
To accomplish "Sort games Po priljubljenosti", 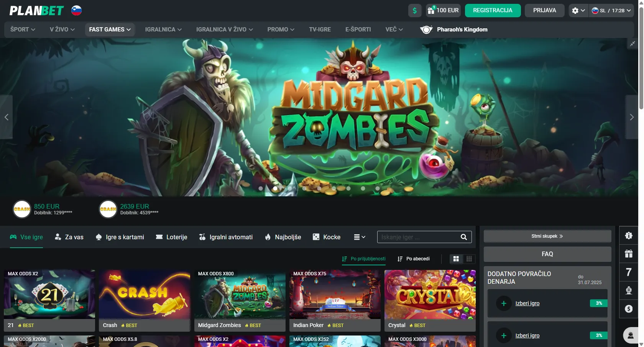I will (364, 259).
